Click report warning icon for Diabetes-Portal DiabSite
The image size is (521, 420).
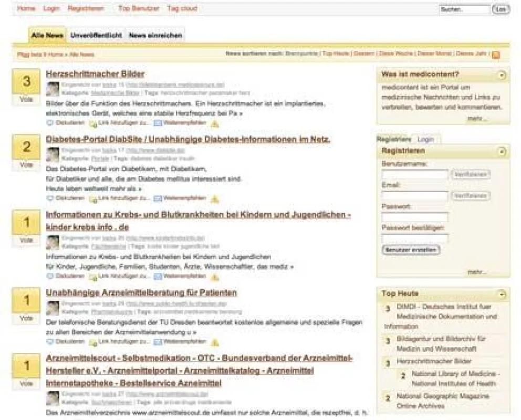click(x=215, y=199)
